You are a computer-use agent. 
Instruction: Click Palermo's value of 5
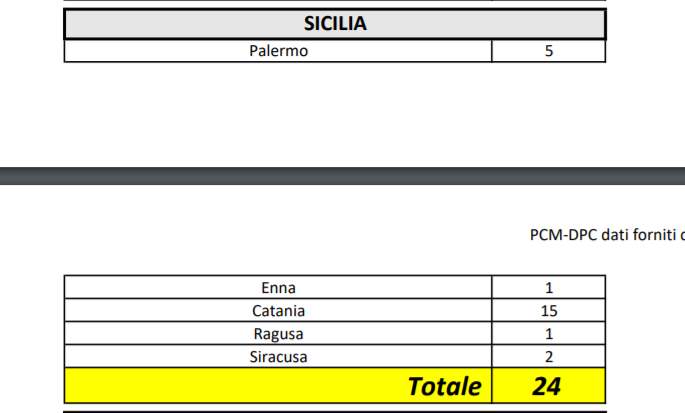click(x=548, y=51)
